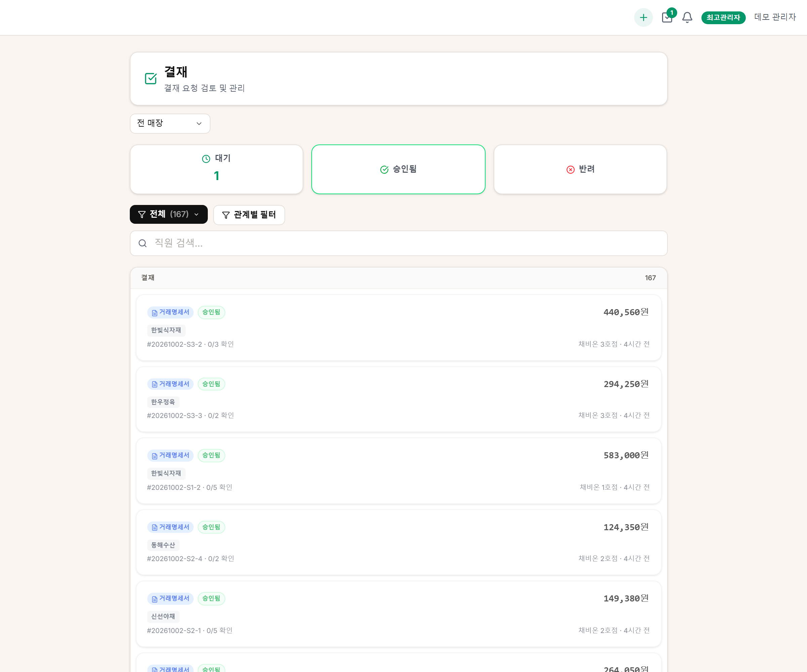This screenshot has height=672, width=807.
Task: Click the 거래명세서 badge on 149,380원 card
Action: pos(170,599)
